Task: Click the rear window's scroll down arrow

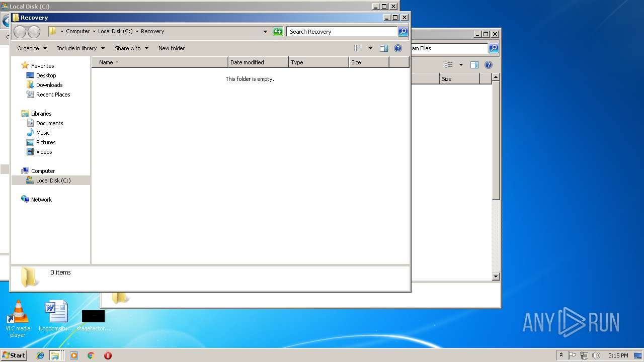Action: [496, 277]
